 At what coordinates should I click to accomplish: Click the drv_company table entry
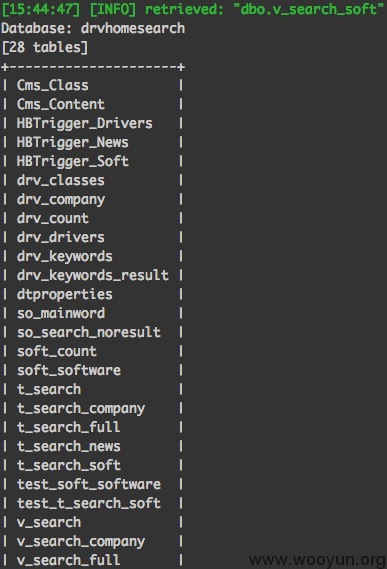pos(61,200)
